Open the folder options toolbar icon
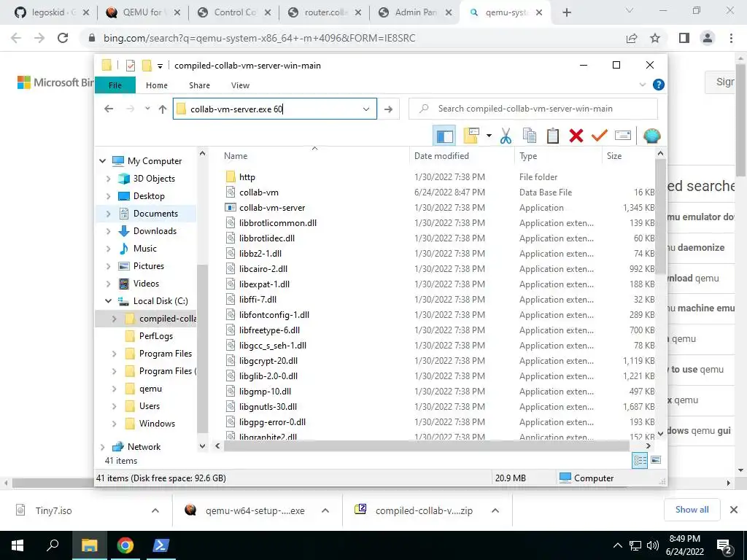This screenshot has width=747, height=560. coord(471,136)
